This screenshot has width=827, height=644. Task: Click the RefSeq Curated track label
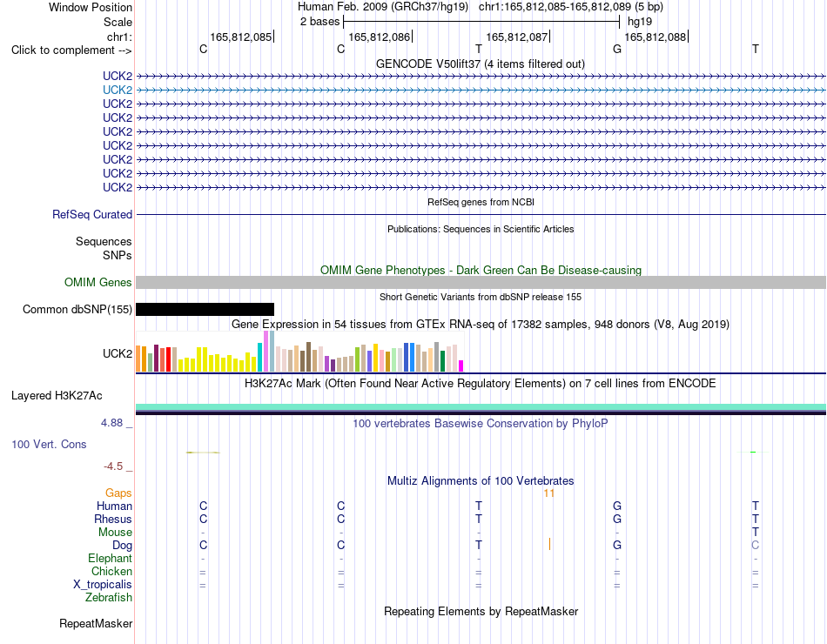click(x=91, y=215)
